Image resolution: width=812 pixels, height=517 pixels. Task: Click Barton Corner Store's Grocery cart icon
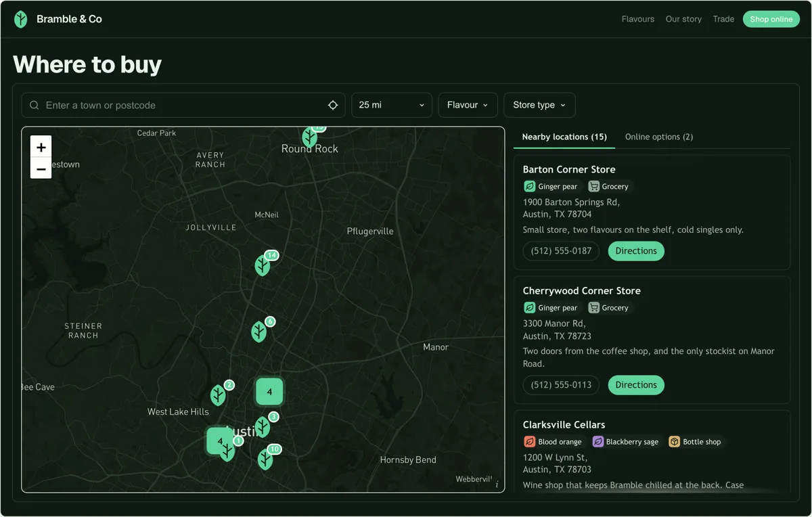[594, 186]
